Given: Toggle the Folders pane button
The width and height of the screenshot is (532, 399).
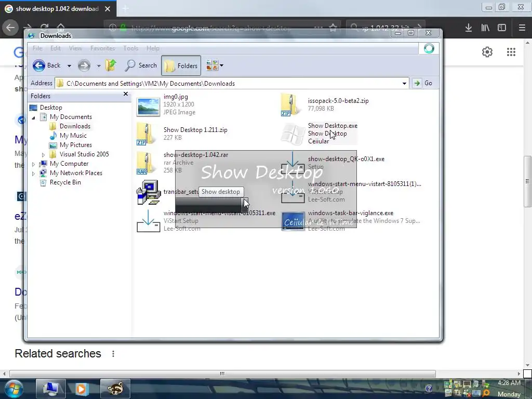Looking at the screenshot, I should click(x=181, y=65).
